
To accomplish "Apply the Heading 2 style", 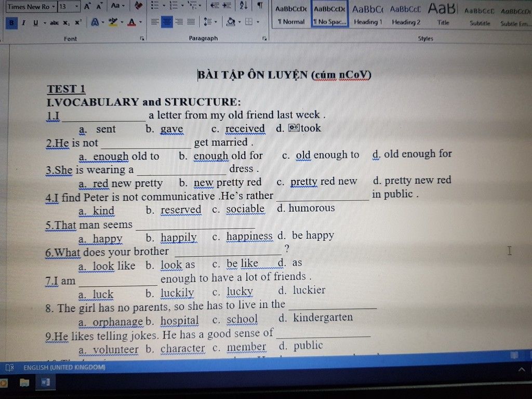I will [x=406, y=15].
